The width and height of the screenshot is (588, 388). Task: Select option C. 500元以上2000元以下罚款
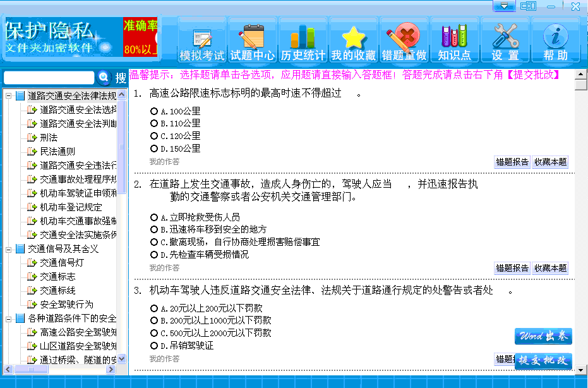click(x=153, y=333)
